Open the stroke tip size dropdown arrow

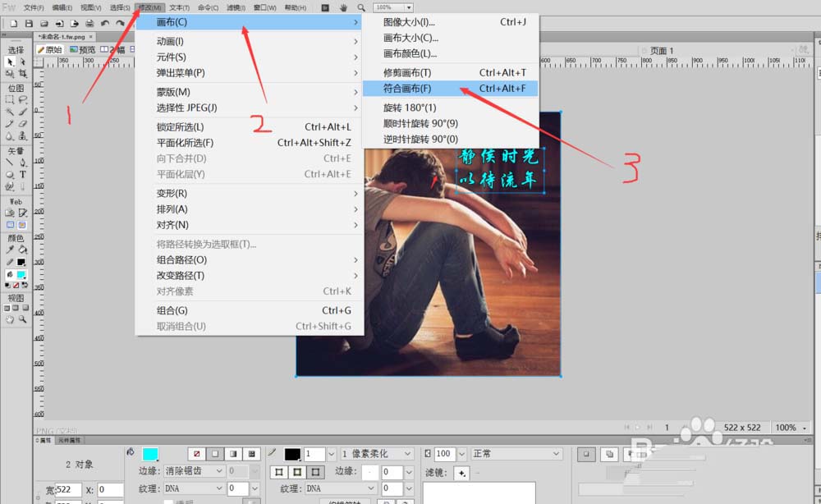click(x=331, y=454)
